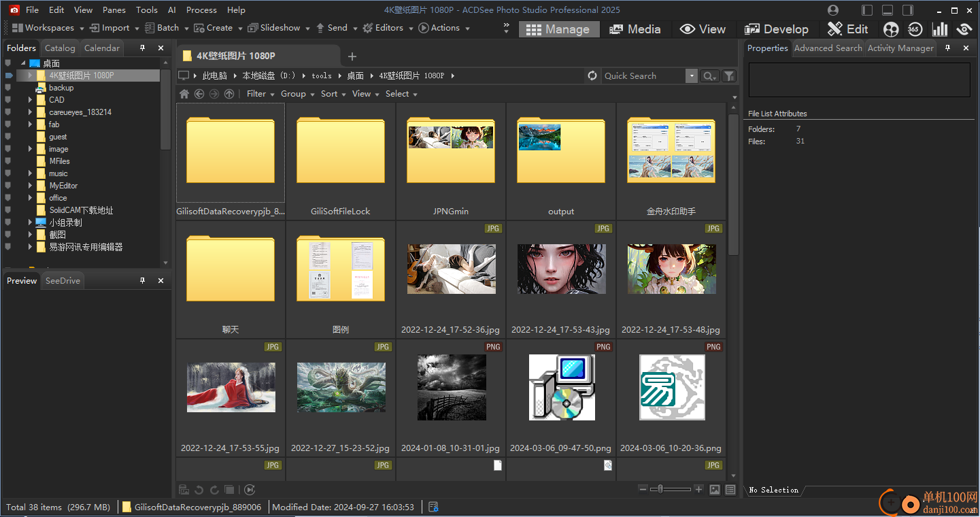Click the filter funnel icon

click(x=728, y=76)
